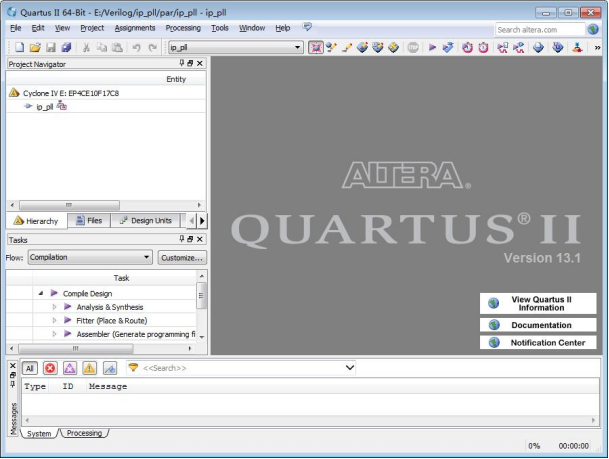
Task: Float the Project Navigator panel
Action: pyautogui.click(x=190, y=63)
